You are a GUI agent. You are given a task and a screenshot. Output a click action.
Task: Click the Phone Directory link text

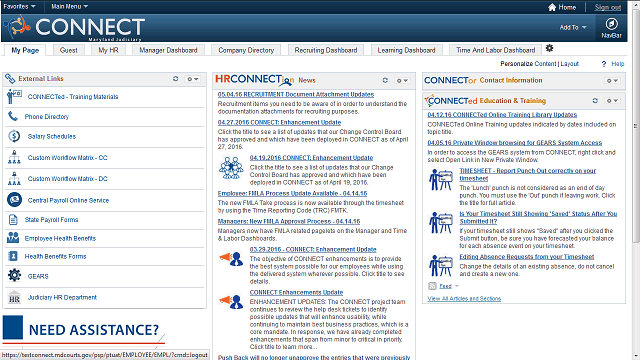(47, 117)
